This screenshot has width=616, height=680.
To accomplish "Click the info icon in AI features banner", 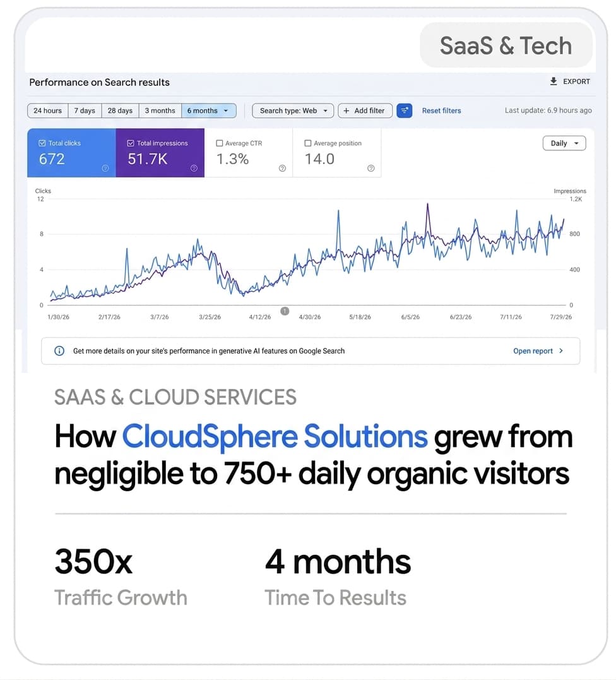I will pos(59,351).
